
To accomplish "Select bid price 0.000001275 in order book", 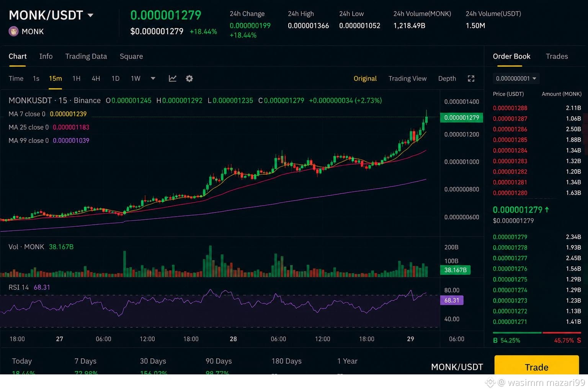I will click(x=510, y=279).
